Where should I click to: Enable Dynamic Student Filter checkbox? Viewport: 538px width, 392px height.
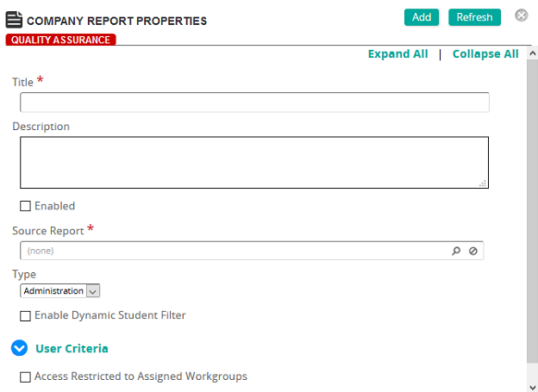[x=25, y=316]
